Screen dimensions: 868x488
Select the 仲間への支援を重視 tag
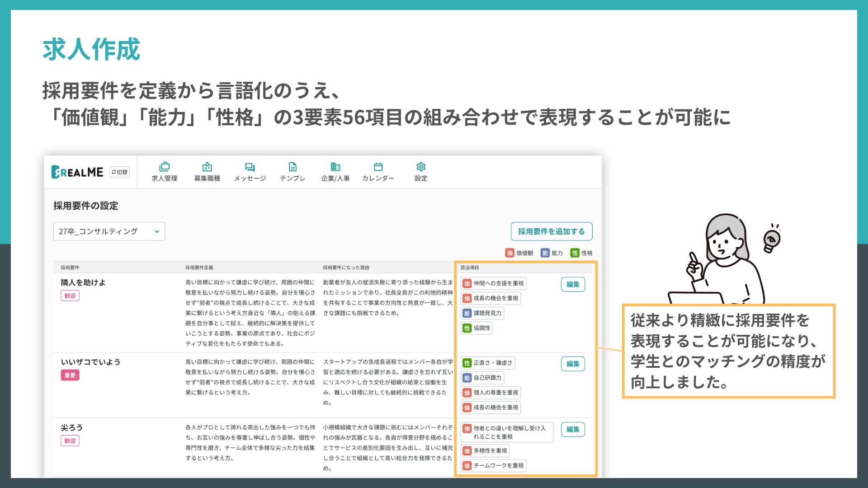pyautogui.click(x=493, y=283)
